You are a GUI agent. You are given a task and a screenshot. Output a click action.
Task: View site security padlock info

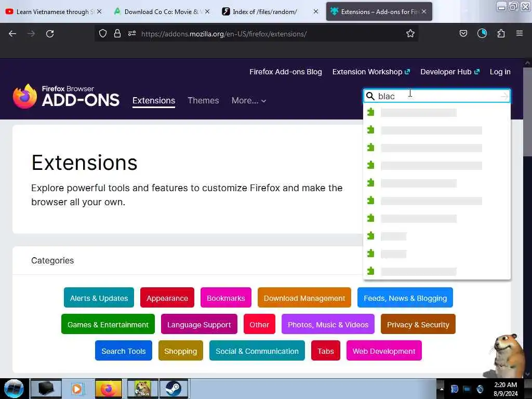click(x=117, y=34)
